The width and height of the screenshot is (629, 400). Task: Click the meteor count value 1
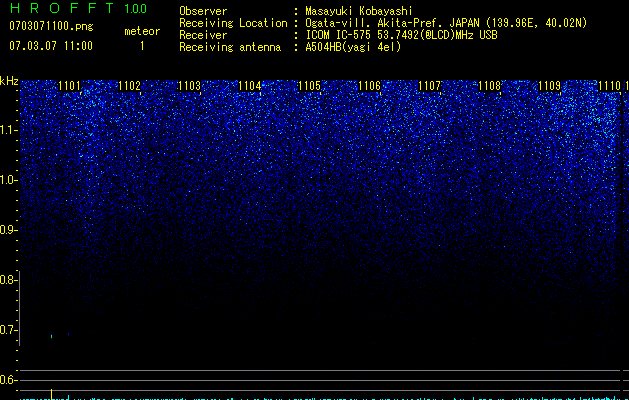tap(142, 46)
